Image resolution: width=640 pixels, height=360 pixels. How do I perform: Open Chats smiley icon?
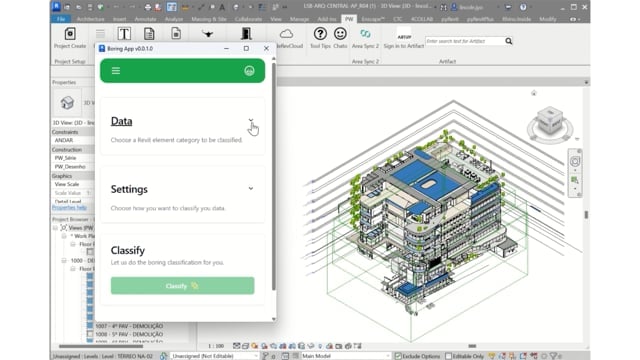pos(340,33)
